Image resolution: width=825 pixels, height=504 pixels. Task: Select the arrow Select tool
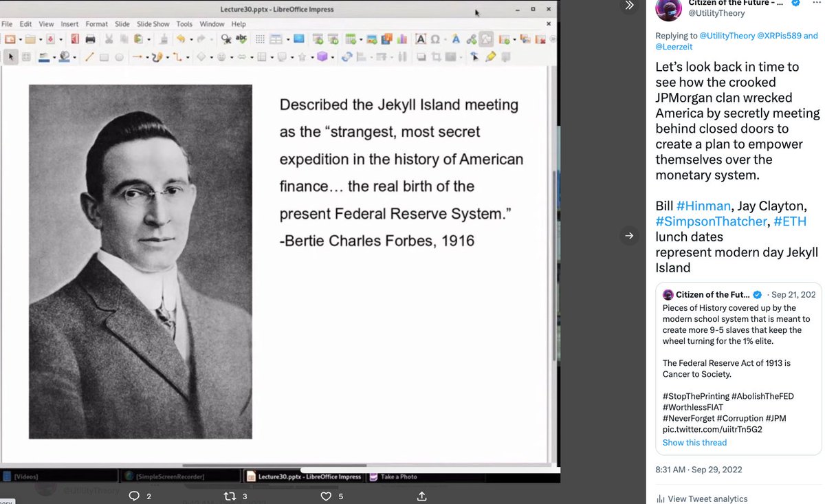(x=10, y=57)
